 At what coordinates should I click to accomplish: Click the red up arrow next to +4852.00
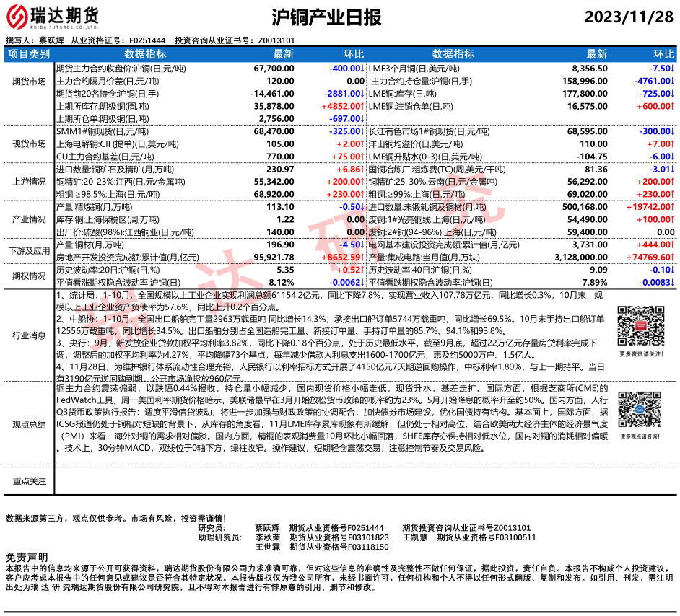coord(363,105)
